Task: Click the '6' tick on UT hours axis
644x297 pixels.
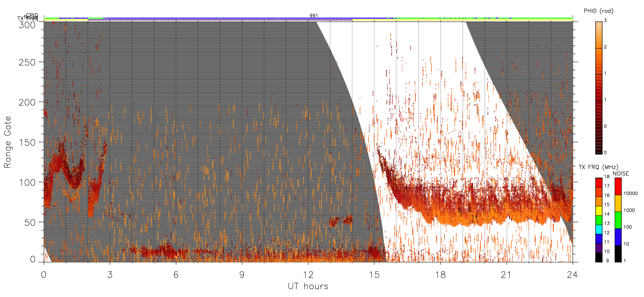Action: [176, 274]
